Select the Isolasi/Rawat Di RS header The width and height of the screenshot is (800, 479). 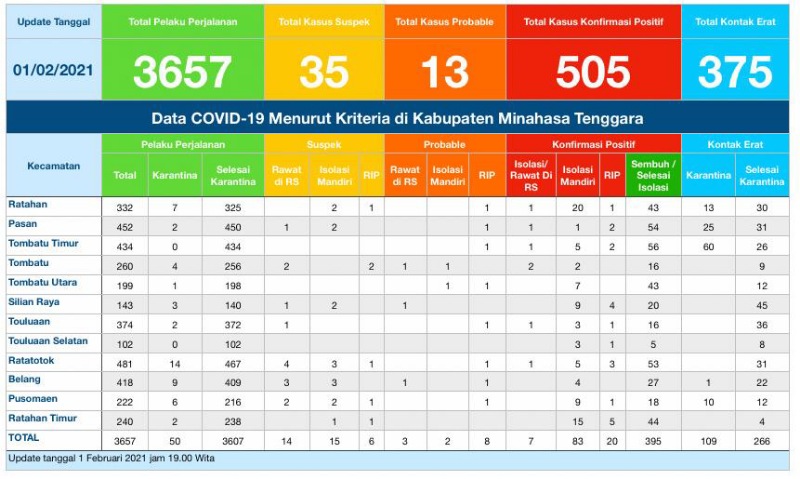(x=531, y=175)
